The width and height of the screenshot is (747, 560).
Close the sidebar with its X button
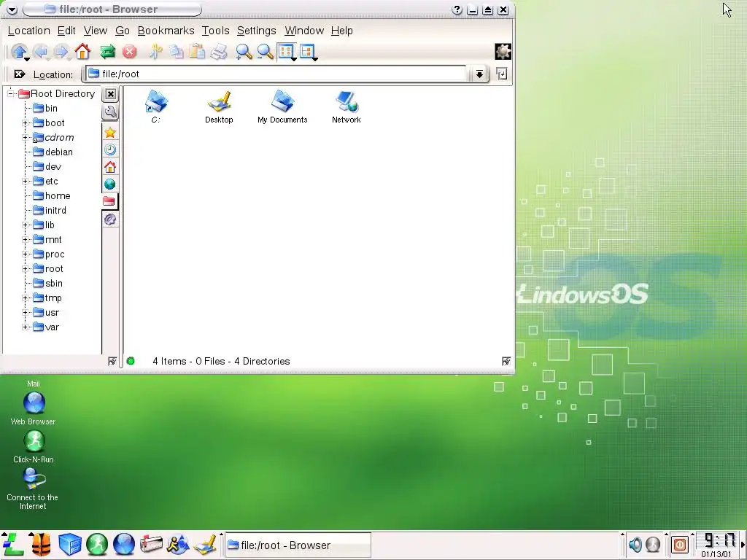(111, 94)
